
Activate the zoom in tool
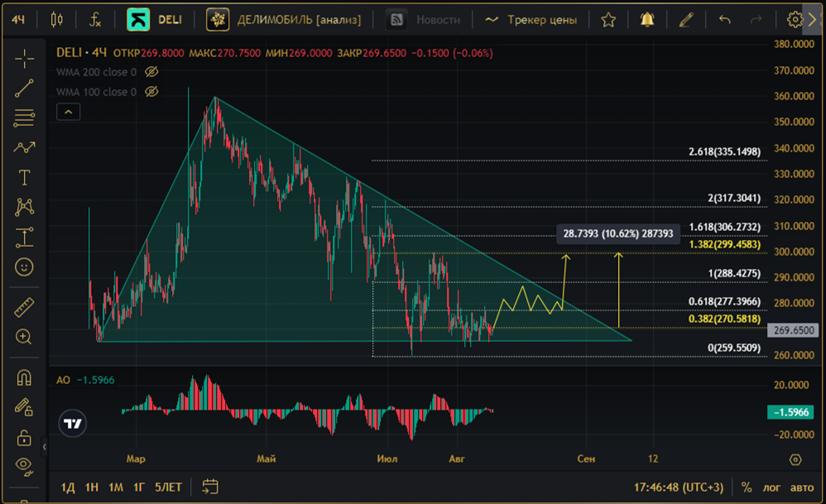(24, 337)
